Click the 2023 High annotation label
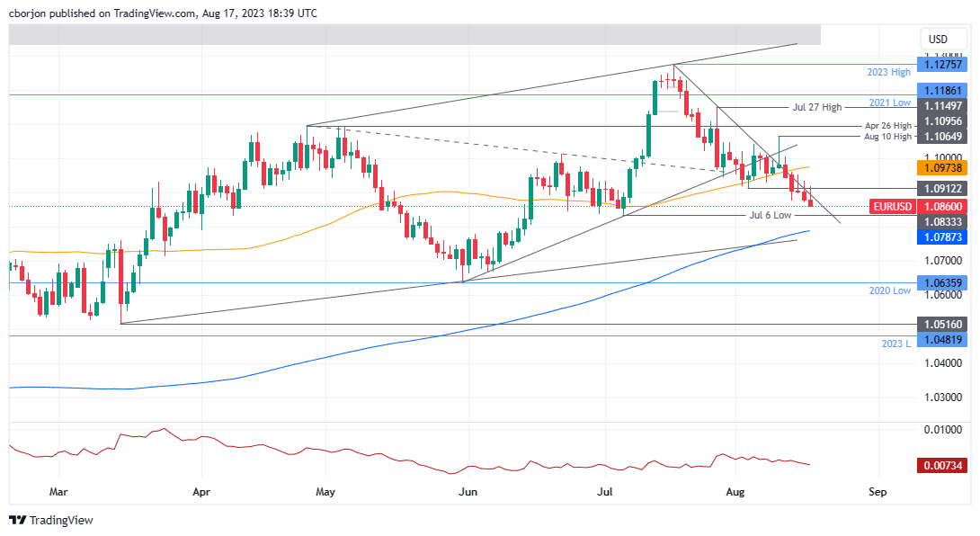 pos(889,71)
